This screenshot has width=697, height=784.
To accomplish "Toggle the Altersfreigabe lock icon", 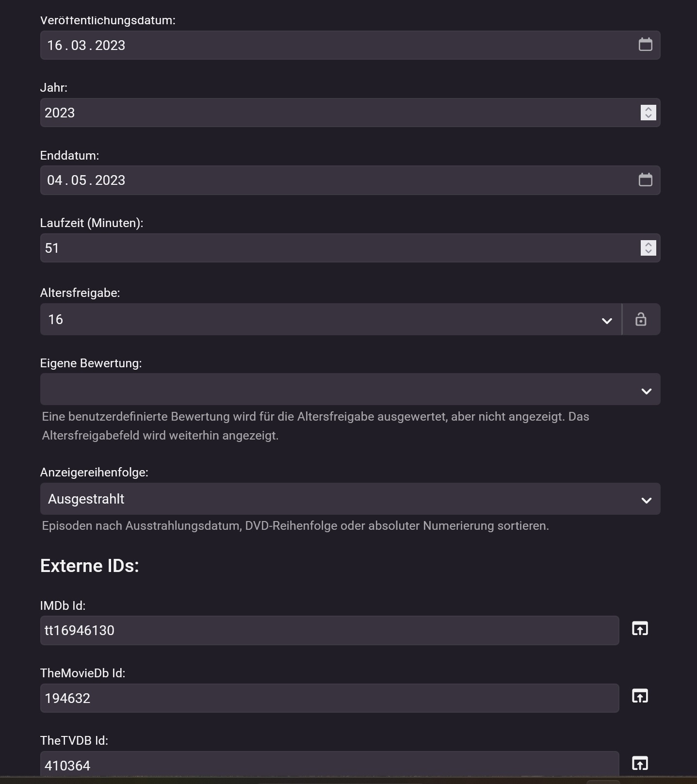I will coord(641,319).
